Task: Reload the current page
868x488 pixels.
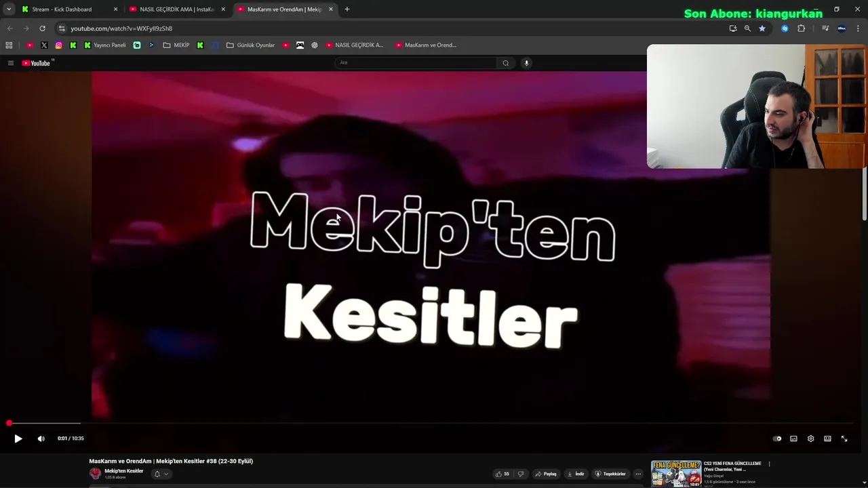Action: [42, 28]
